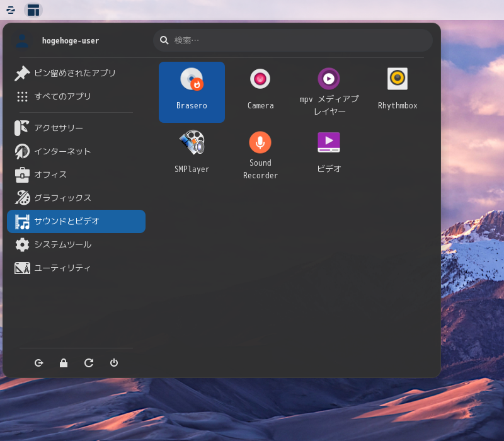Click the hogehoge-user name label

[71, 41]
